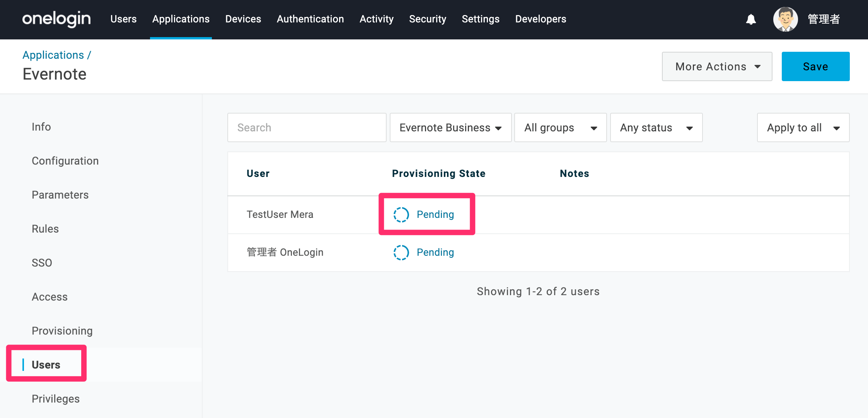The image size is (868, 418).
Task: Click pending spinner icon for 管理者 OneLogin
Action: 401,252
